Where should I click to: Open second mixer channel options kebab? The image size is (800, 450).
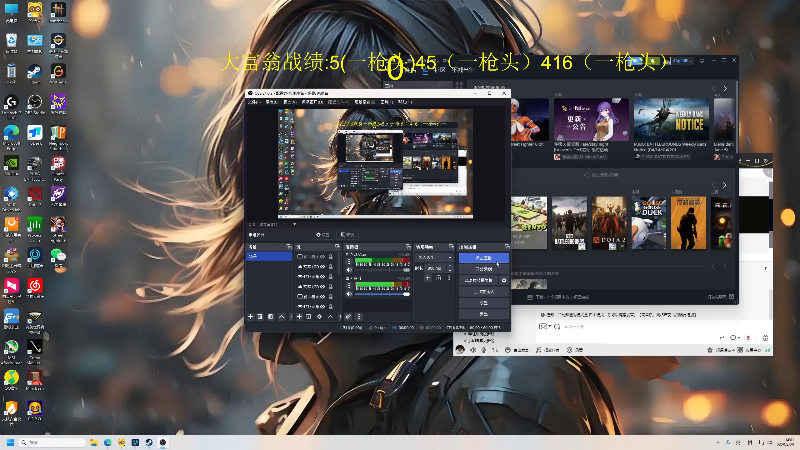pyautogui.click(x=349, y=285)
